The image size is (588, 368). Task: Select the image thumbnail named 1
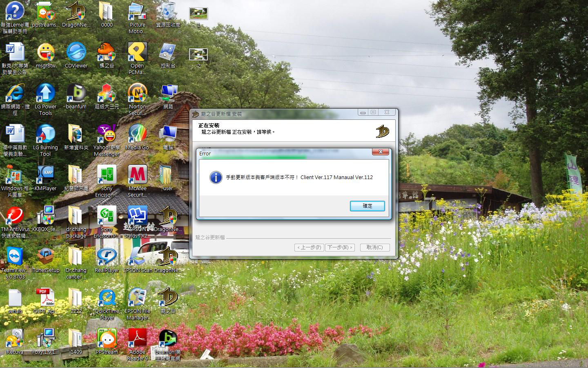[x=198, y=17]
